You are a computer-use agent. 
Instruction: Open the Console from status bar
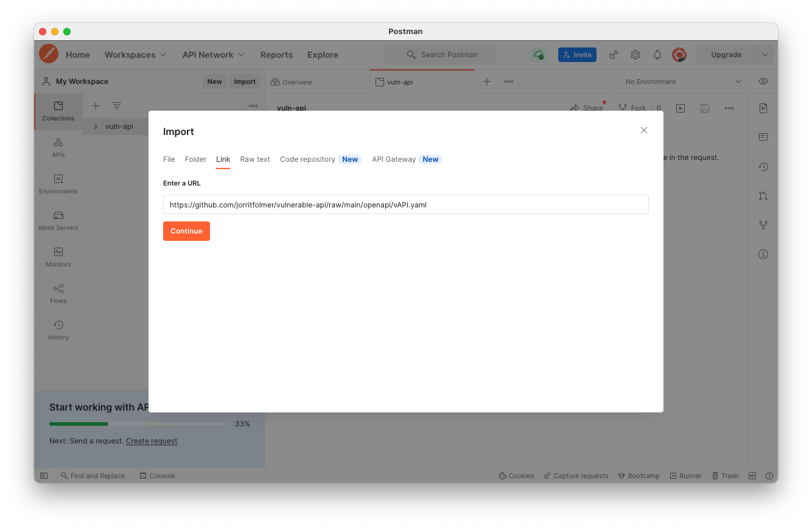point(157,476)
